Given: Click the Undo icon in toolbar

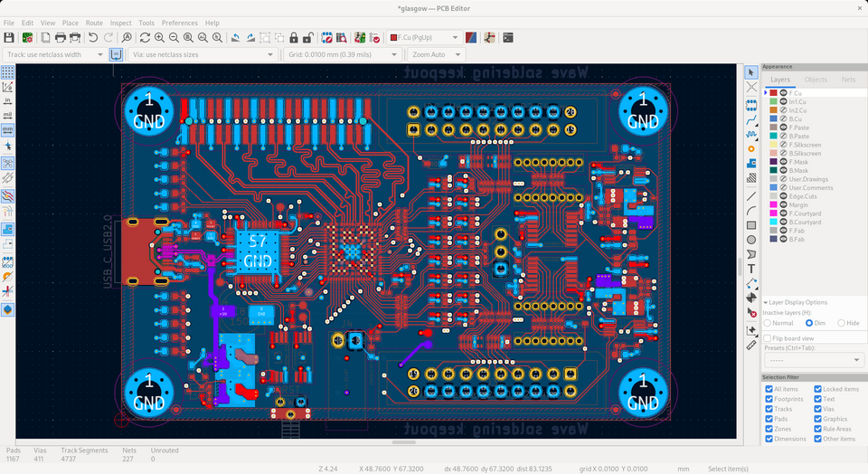Looking at the screenshot, I should click(x=93, y=38).
